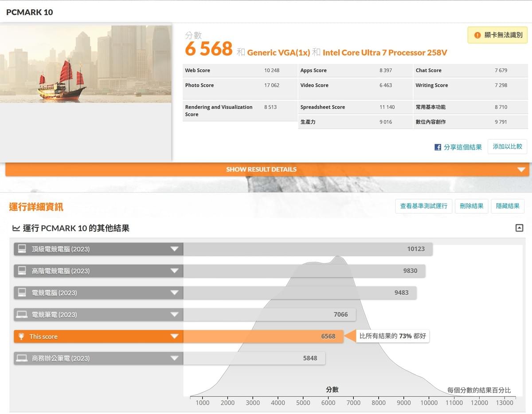
Task: Expand the This score dropdown arrow
Action: [174, 336]
